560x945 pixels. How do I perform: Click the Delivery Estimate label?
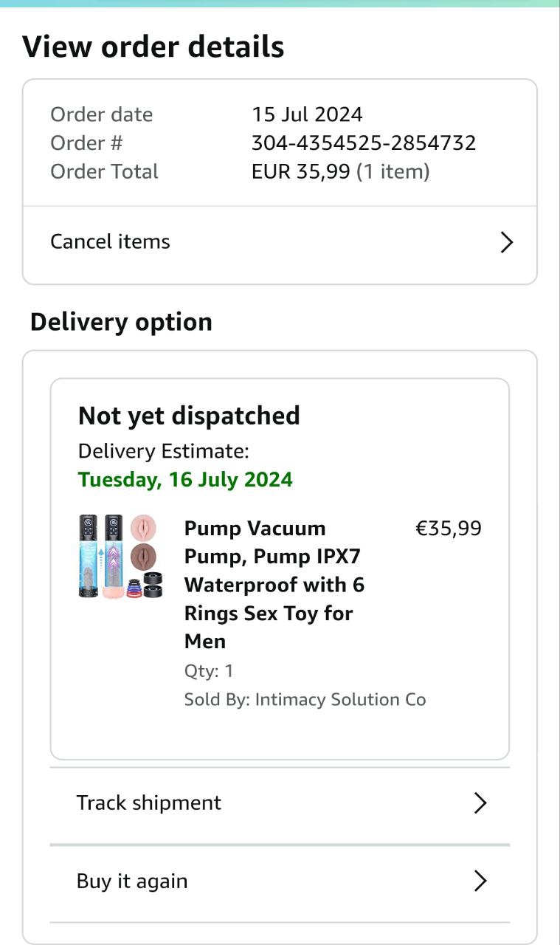[x=164, y=451]
